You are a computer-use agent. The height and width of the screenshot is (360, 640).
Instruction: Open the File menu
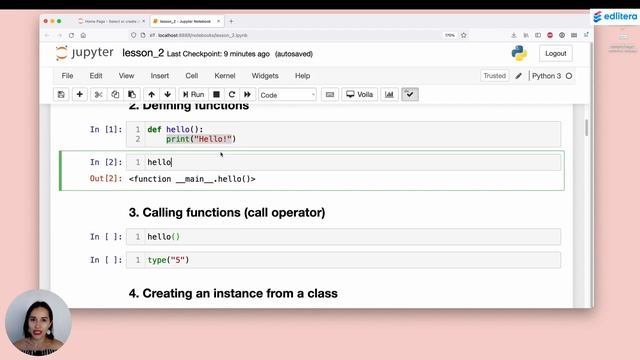tap(67, 76)
